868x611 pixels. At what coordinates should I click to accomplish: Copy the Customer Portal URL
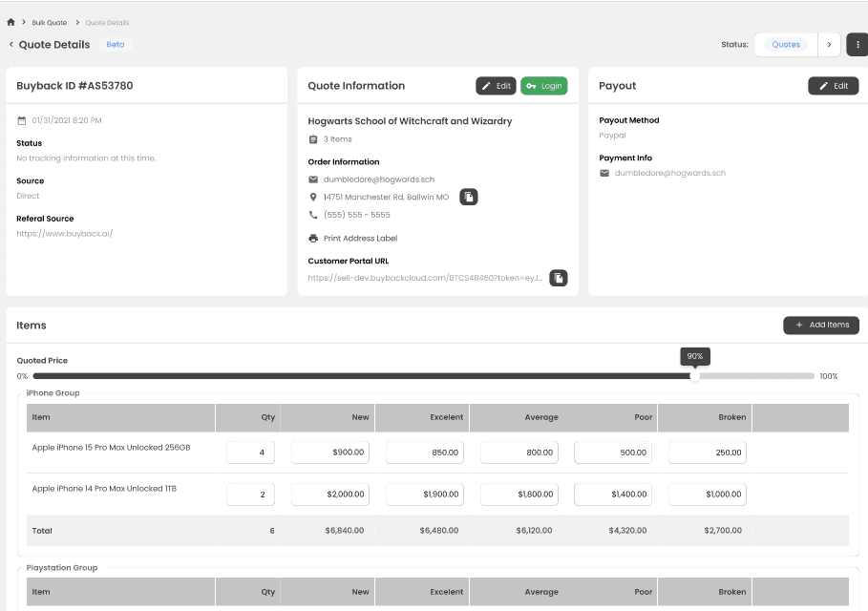(x=559, y=278)
